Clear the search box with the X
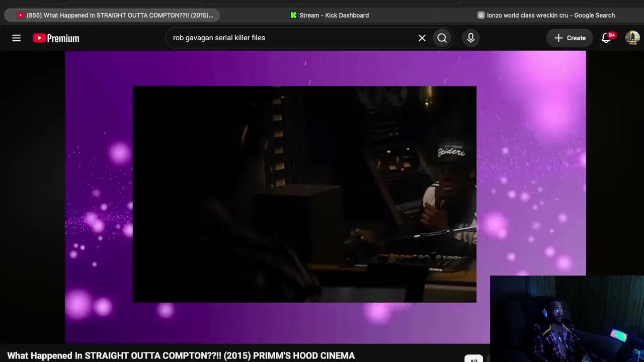644x362 pixels. click(422, 38)
